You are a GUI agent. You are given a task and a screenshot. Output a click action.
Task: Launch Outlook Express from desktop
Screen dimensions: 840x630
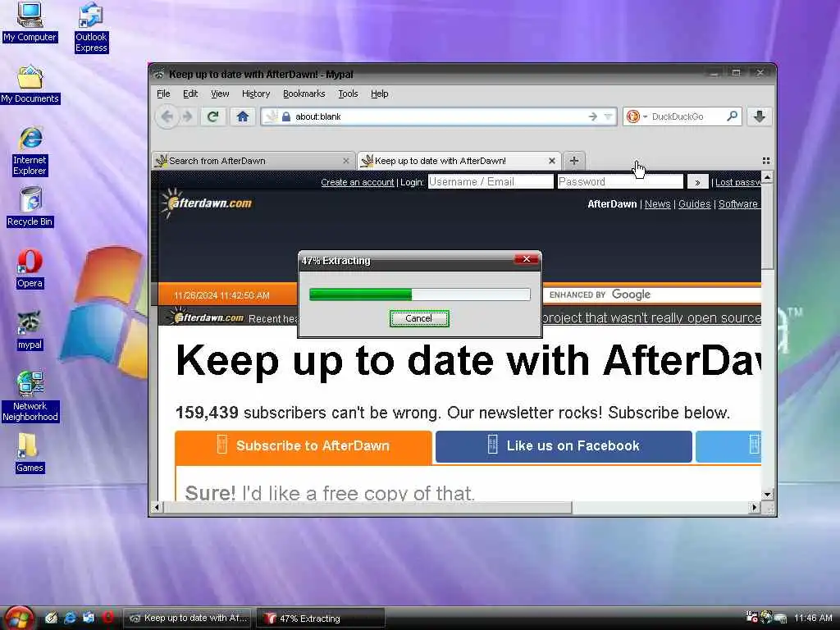(91, 27)
